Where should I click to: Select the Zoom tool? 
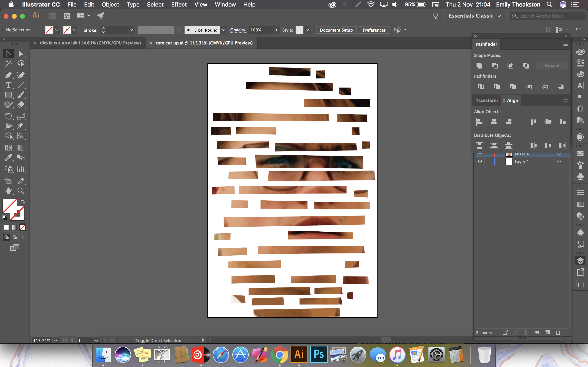[21, 191]
